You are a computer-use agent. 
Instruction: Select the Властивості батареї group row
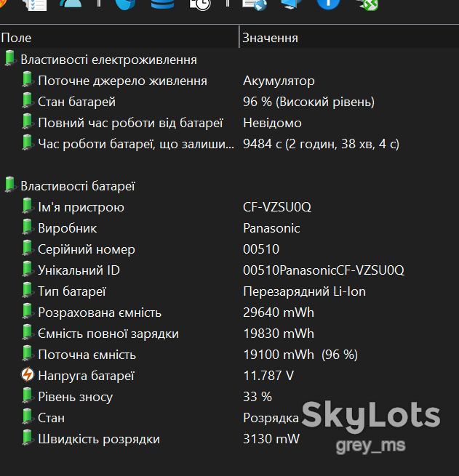[229, 186]
